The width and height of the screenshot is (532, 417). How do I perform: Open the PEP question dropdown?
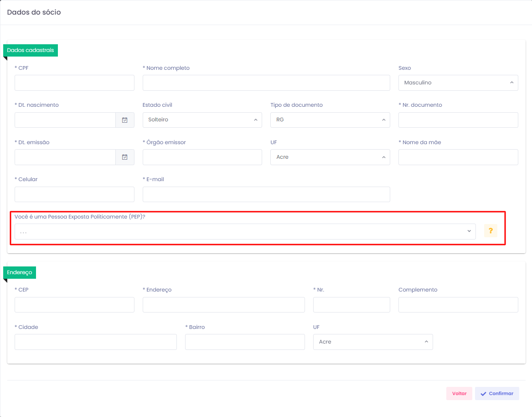(x=245, y=231)
